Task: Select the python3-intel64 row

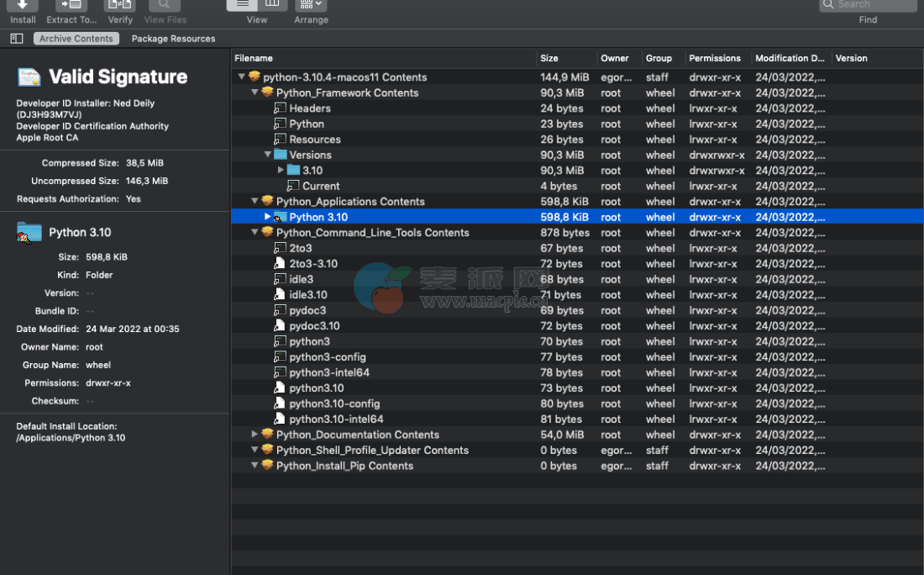Action: click(x=578, y=372)
